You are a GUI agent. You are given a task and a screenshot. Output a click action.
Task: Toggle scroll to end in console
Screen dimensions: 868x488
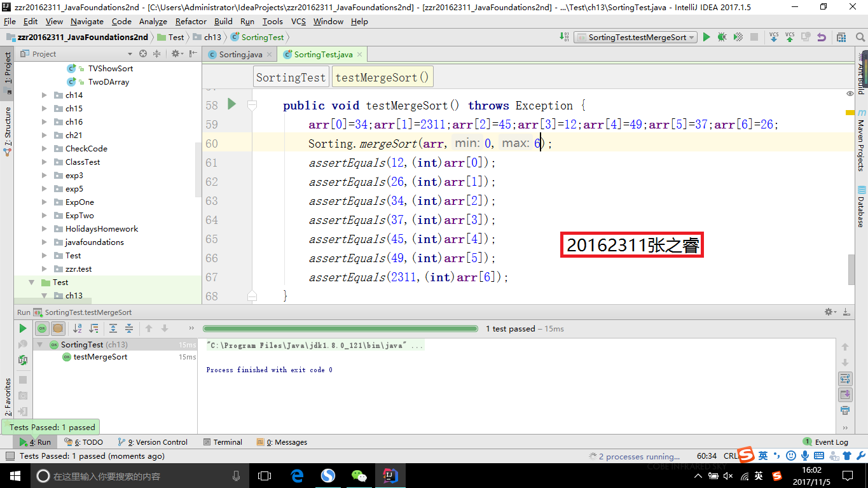[x=844, y=394]
